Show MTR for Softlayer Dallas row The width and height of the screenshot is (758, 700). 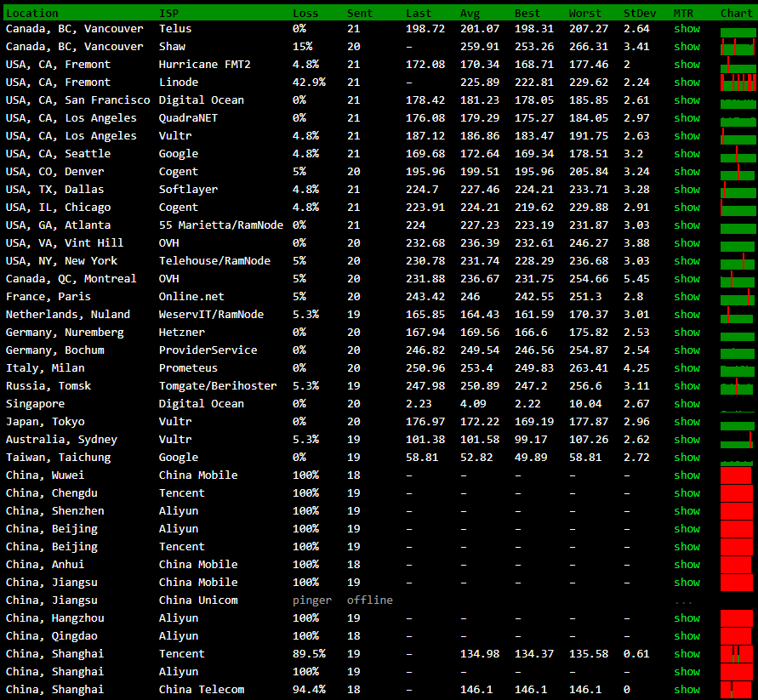coord(687,190)
